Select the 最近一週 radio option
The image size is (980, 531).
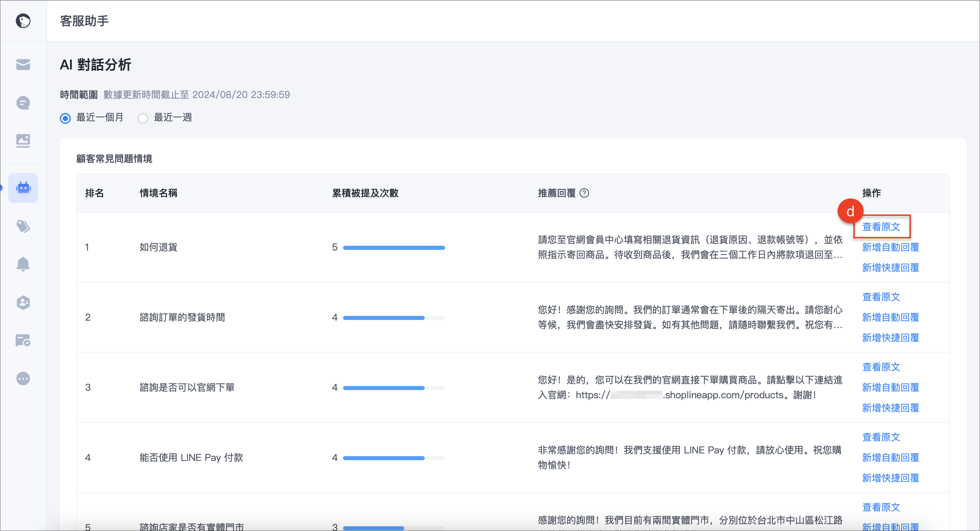(143, 118)
